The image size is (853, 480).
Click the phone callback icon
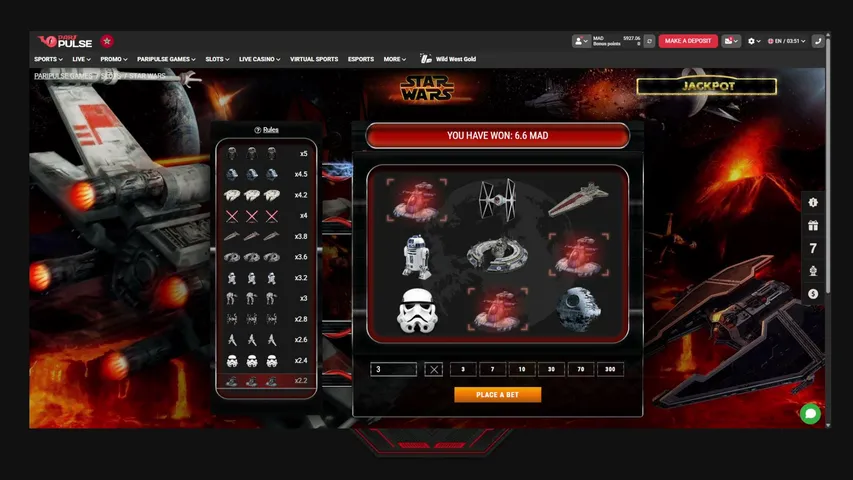point(818,41)
